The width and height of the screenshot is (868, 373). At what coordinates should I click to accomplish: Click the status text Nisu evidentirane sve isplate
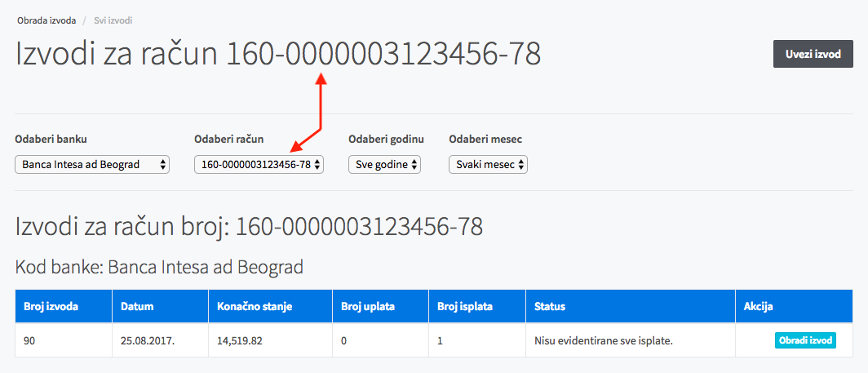pos(604,341)
